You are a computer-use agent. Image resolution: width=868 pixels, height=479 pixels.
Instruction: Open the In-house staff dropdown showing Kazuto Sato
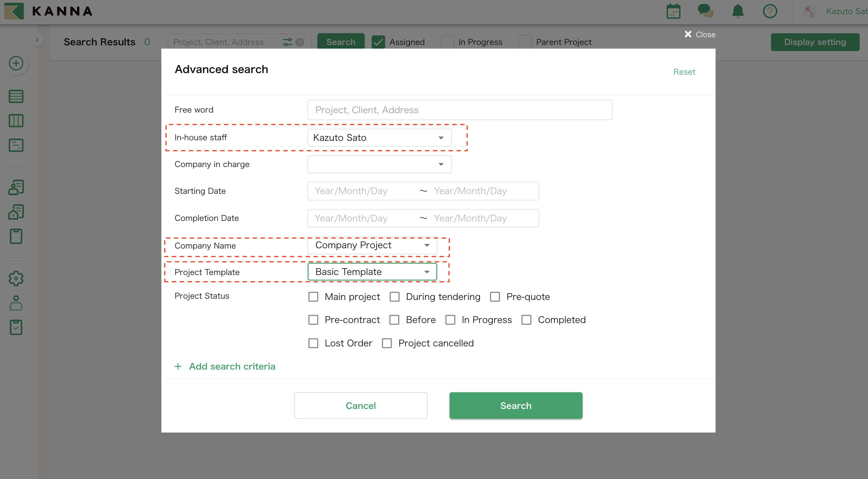(379, 137)
